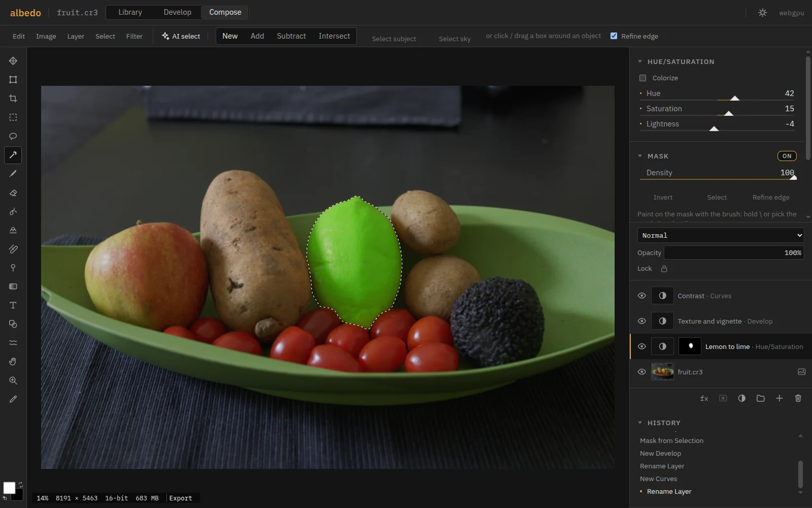Select the magic wand tool
This screenshot has width=812, height=508.
coord(13,155)
